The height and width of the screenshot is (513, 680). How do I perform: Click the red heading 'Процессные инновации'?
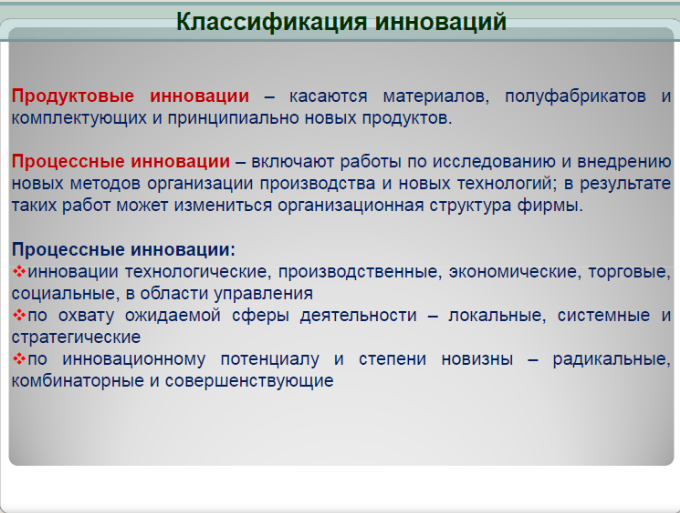(x=121, y=161)
